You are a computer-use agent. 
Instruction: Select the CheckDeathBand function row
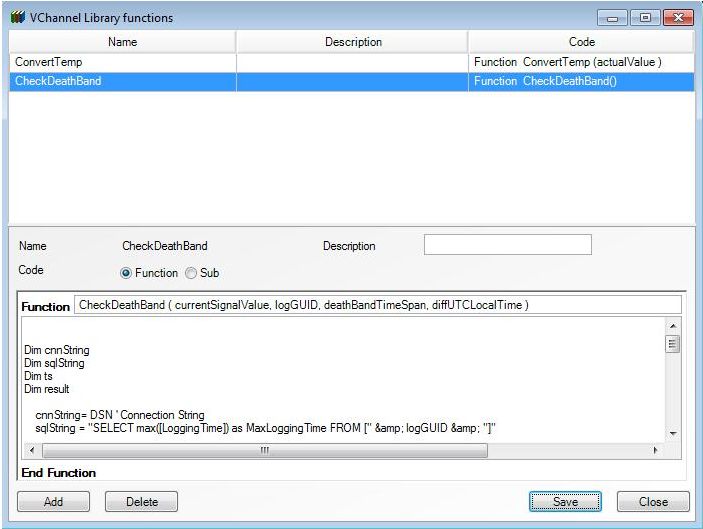(x=122, y=81)
